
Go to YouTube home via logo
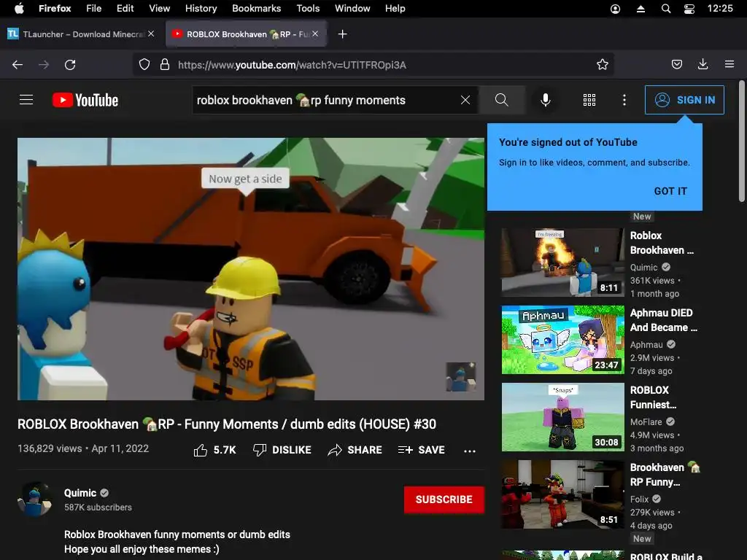coord(85,100)
